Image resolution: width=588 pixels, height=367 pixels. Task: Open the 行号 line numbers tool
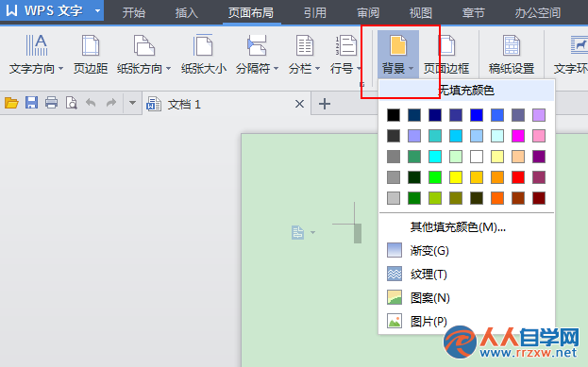coord(345,55)
